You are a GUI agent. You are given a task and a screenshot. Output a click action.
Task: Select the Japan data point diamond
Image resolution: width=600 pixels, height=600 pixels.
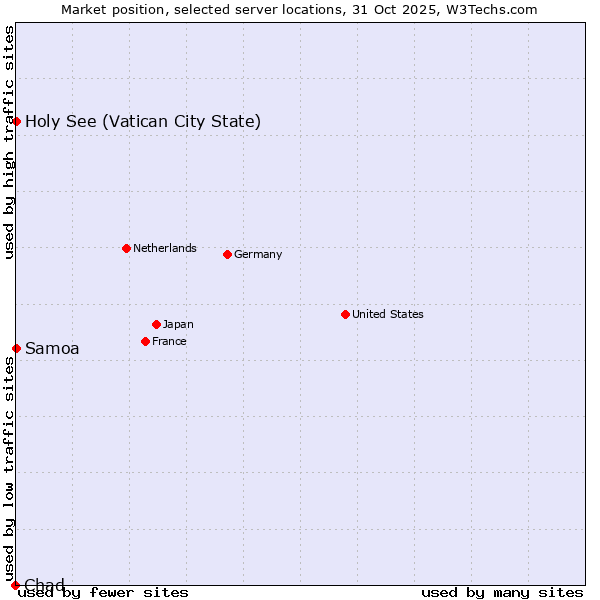[156, 324]
